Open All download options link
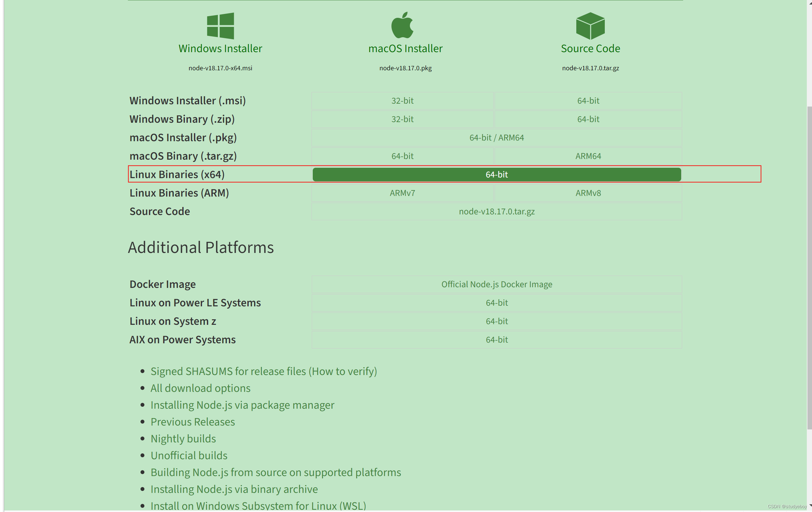This screenshot has width=812, height=512. [200, 388]
